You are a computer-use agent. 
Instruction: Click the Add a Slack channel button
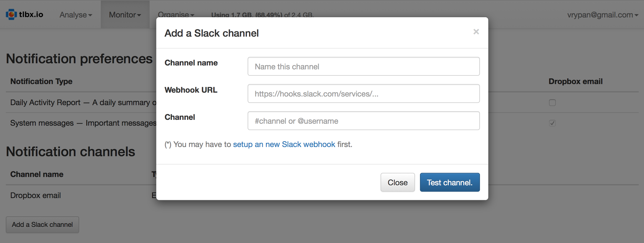42,224
